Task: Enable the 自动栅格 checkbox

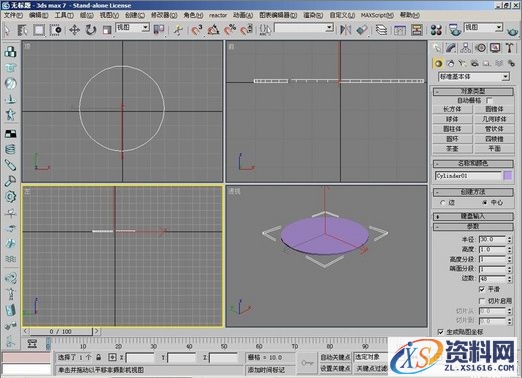Action: (x=489, y=100)
